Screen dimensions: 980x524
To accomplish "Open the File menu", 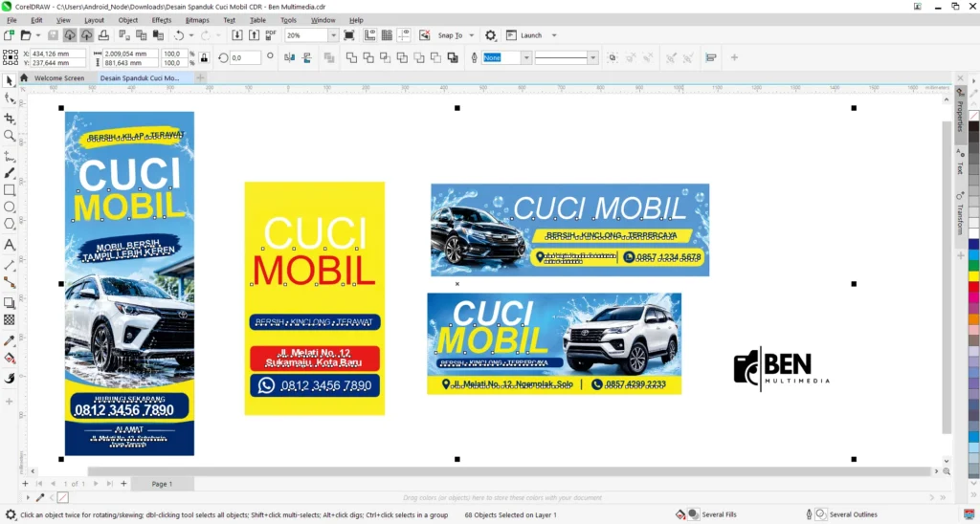I will pos(11,20).
